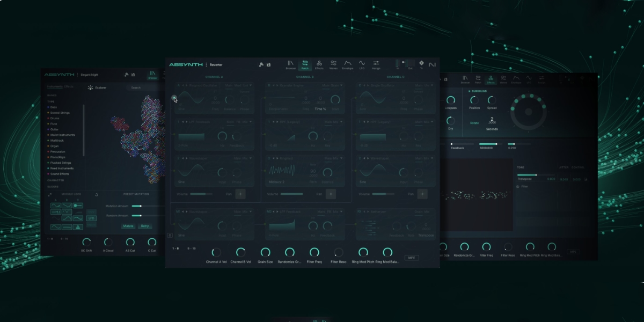Open the Ringmod module dropdown arrow in Channel B
Viewport: 644px width, 322px height.
341,158
